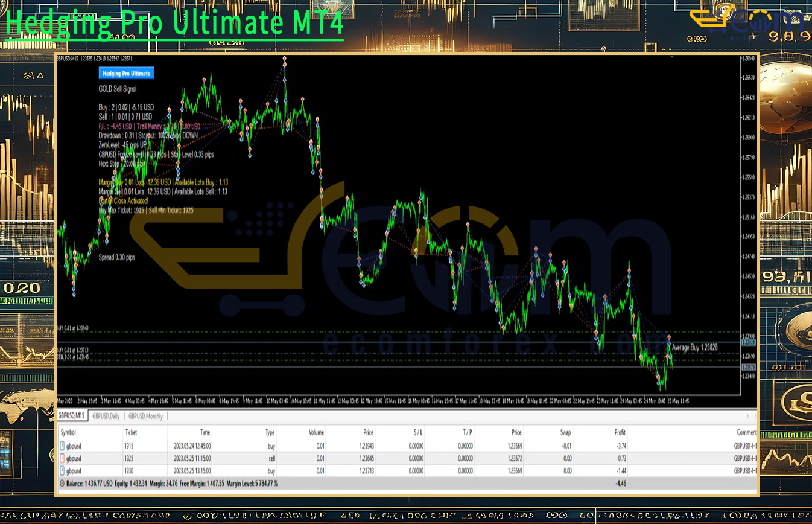Screen dimensions: 812x524
Task: Sort by the Symbol column header
Action: pos(68,432)
